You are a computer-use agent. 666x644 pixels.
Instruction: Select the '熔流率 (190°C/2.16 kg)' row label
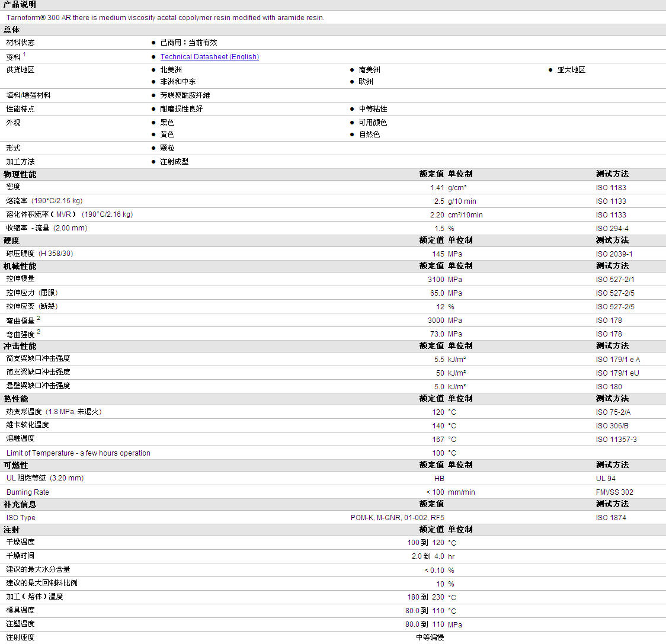point(44,201)
